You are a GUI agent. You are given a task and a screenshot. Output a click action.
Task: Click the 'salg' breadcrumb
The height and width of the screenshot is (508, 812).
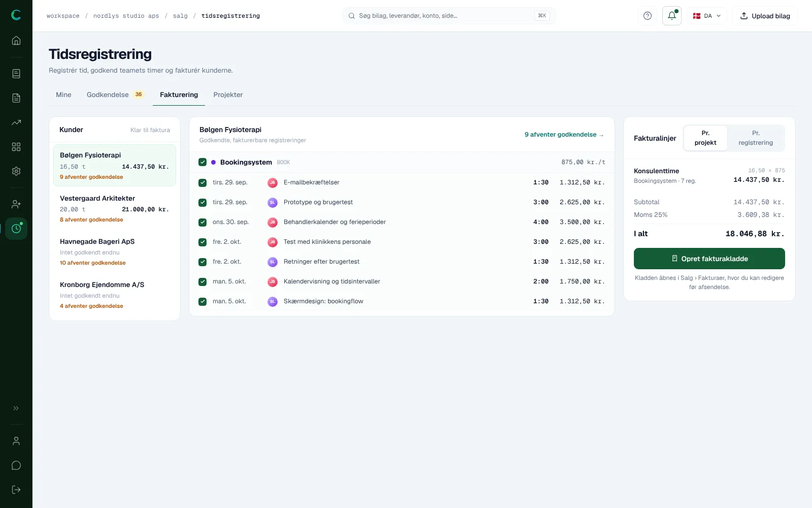pos(180,16)
